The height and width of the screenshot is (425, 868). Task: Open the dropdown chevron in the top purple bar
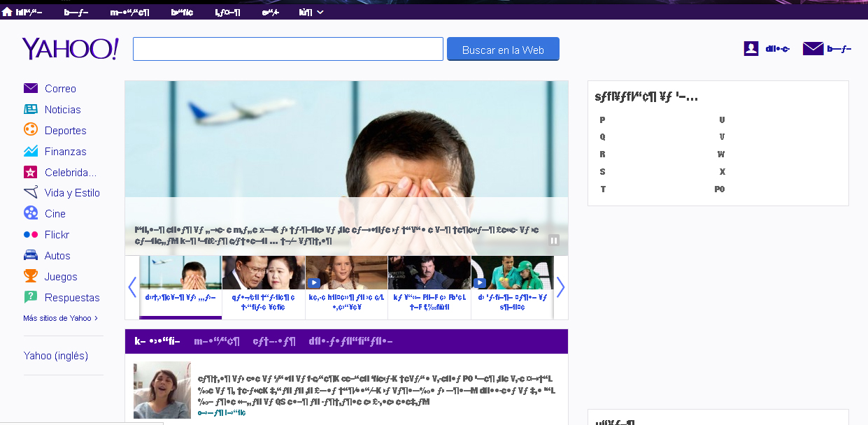click(x=320, y=13)
